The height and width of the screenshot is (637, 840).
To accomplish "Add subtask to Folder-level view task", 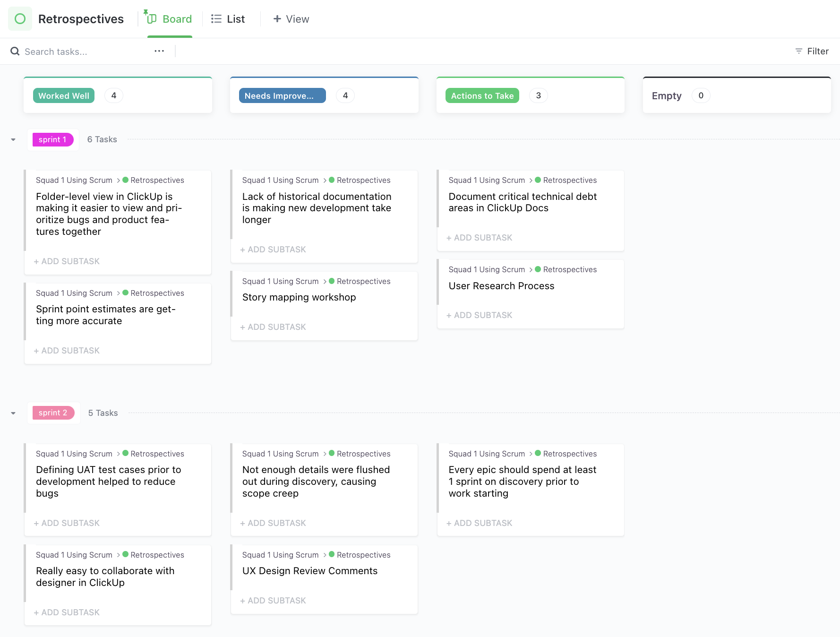I will coord(67,261).
